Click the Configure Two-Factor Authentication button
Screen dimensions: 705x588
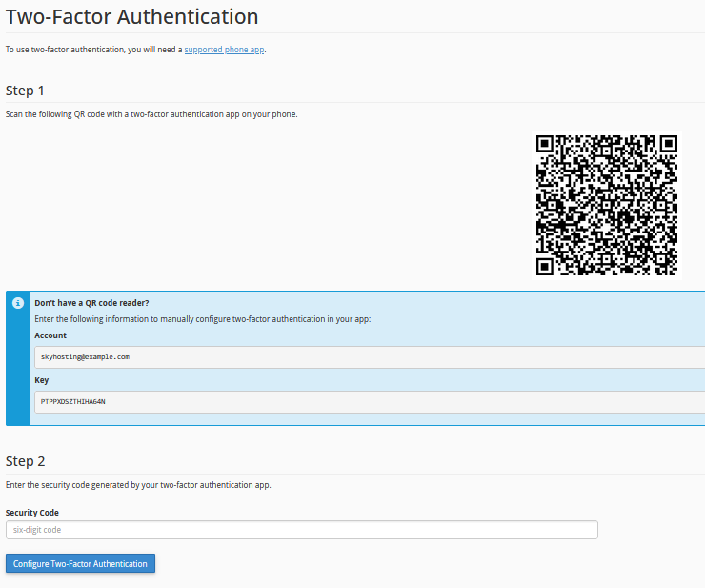(80, 563)
